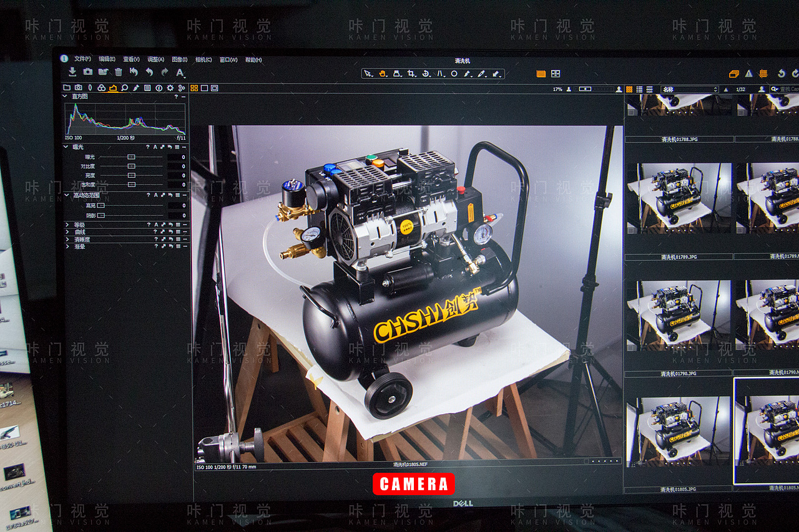The width and height of the screenshot is (799, 532).
Task: Switch viewer to single-image view mode
Action: click(x=204, y=89)
